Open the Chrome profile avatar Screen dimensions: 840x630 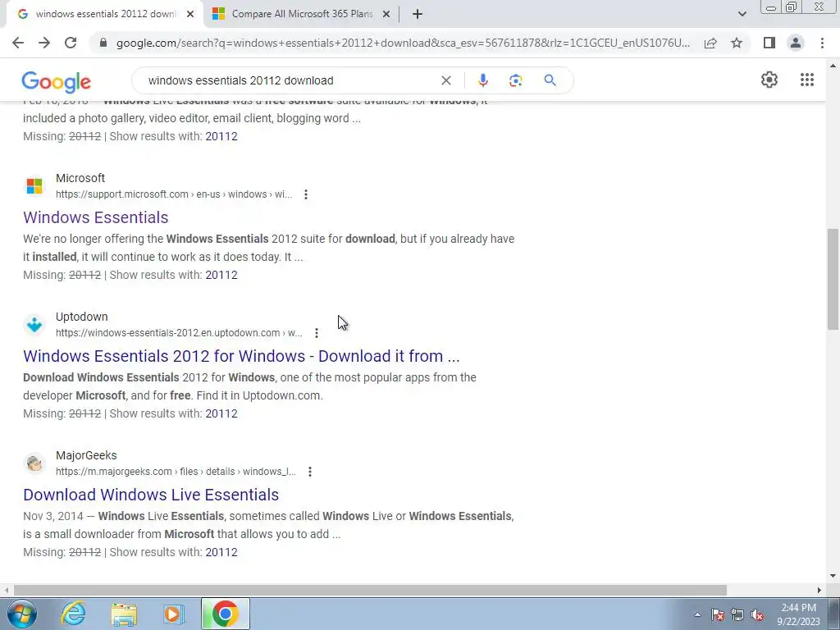click(796, 43)
